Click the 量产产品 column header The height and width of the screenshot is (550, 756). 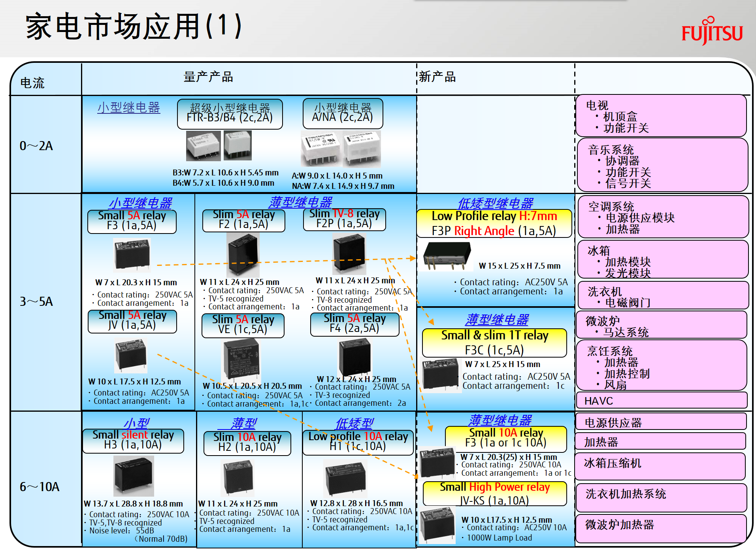pos(209,77)
